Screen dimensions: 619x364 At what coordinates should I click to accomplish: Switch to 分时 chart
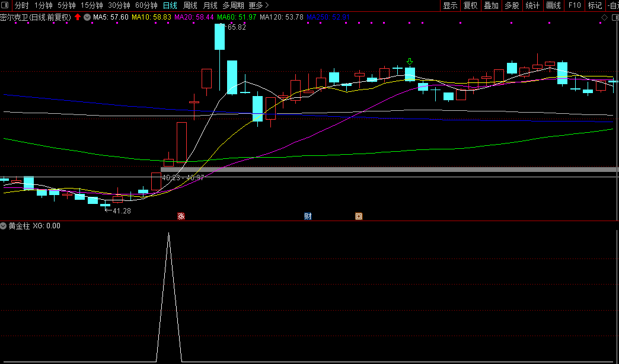[x=22, y=5]
